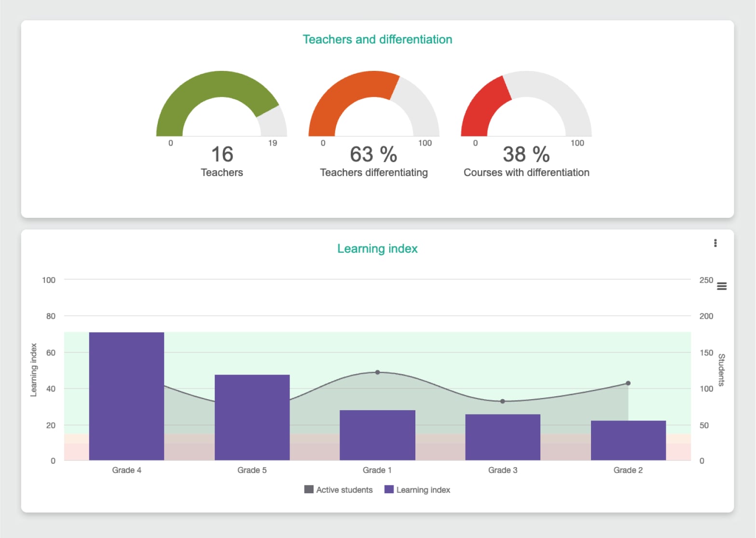
Task: Click the red Courses with differentiation gauge
Action: tap(482, 106)
